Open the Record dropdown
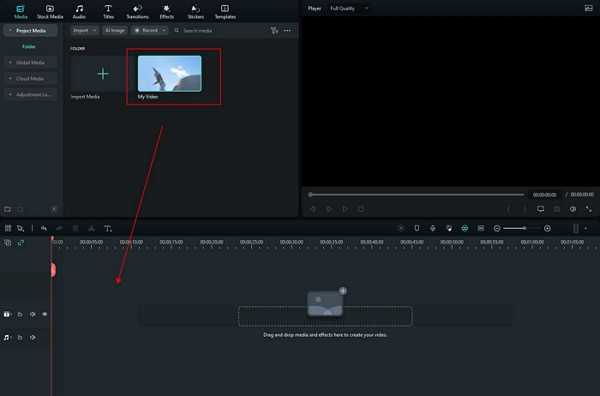 [150, 30]
